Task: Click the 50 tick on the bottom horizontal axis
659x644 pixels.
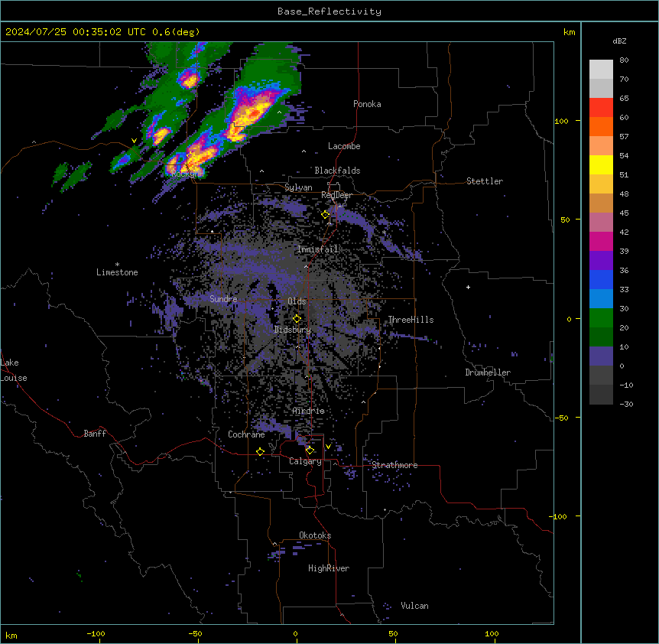Action: coord(393,633)
